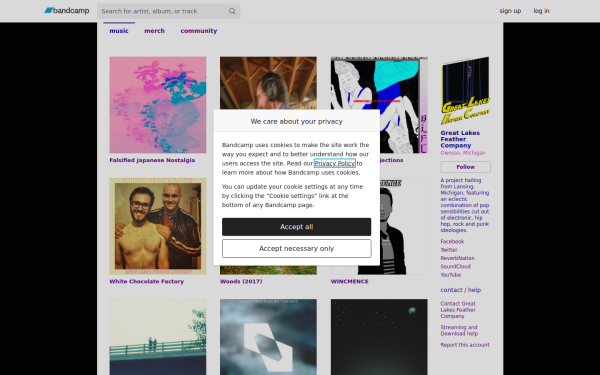Open the log in link
The height and width of the screenshot is (375, 600).
(541, 11)
